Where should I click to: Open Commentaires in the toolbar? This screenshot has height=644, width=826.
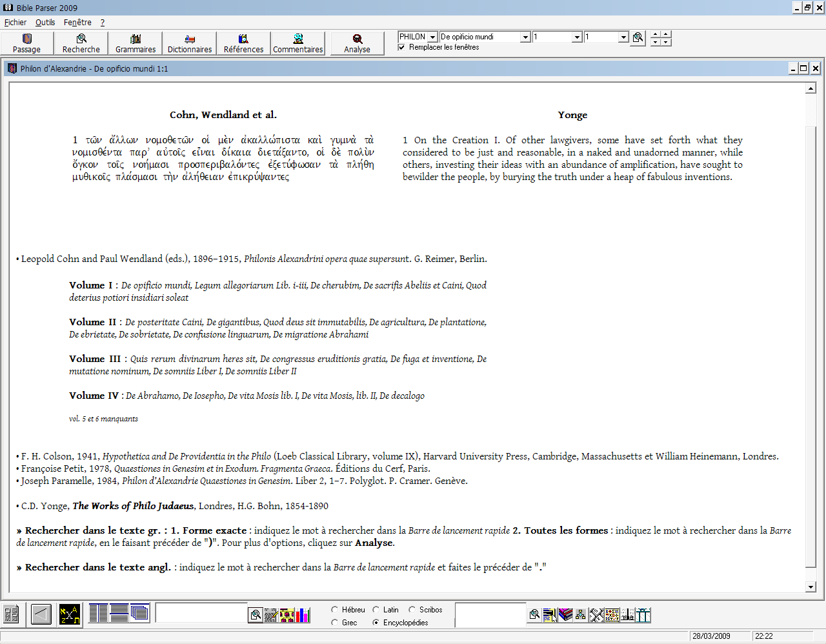tap(298, 43)
